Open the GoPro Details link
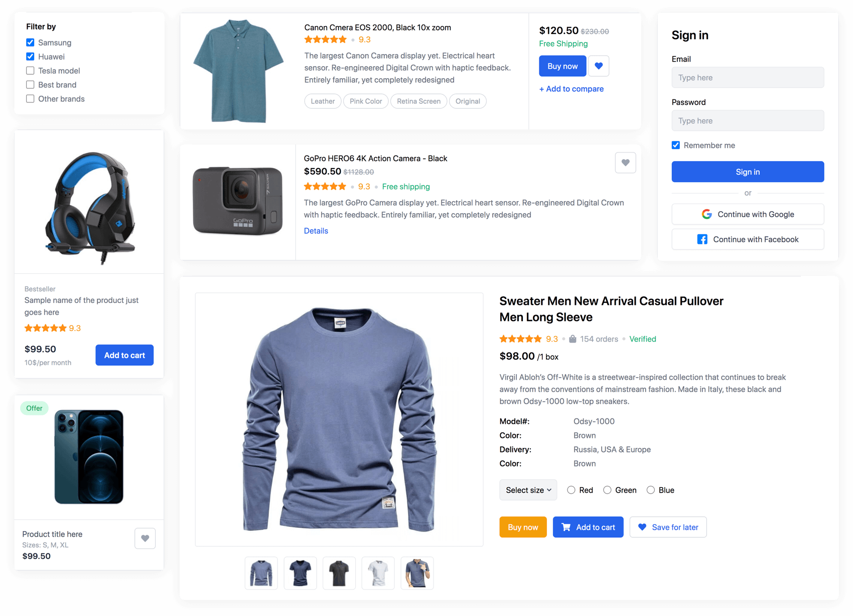The height and width of the screenshot is (616, 853). (316, 231)
